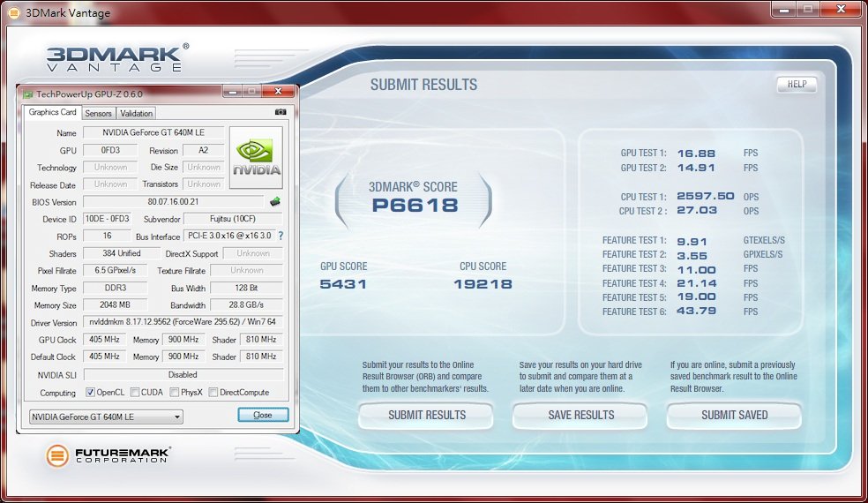The image size is (868, 503).
Task: Click the 3DMark Vantage orange title icon
Action: tap(12, 12)
